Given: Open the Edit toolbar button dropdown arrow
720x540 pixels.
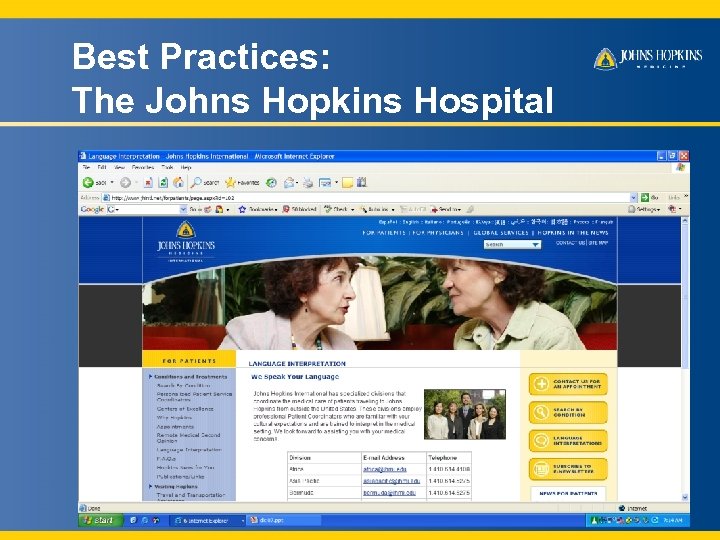Looking at the screenshot, I should click(336, 183).
